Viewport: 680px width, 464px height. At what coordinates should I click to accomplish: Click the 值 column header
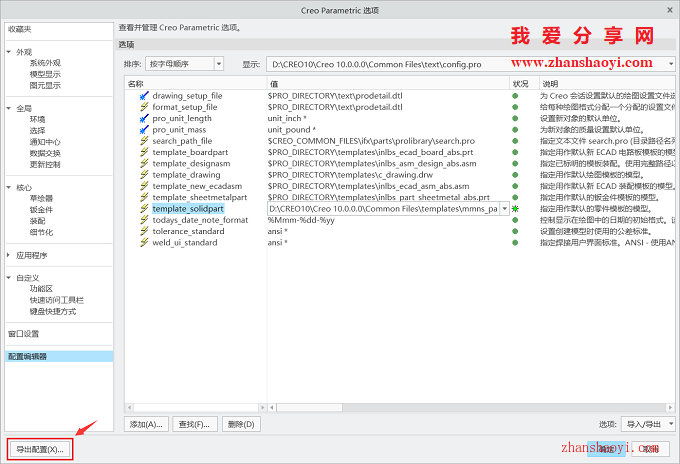pos(388,84)
